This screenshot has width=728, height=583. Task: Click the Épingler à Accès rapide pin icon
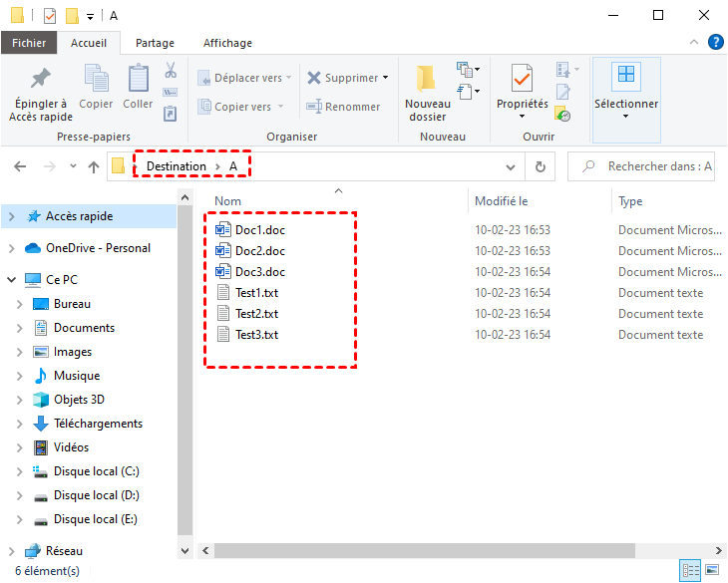[x=41, y=78]
